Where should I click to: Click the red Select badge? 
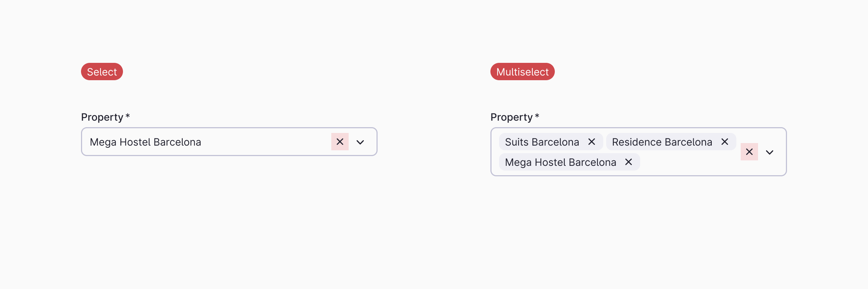102,72
